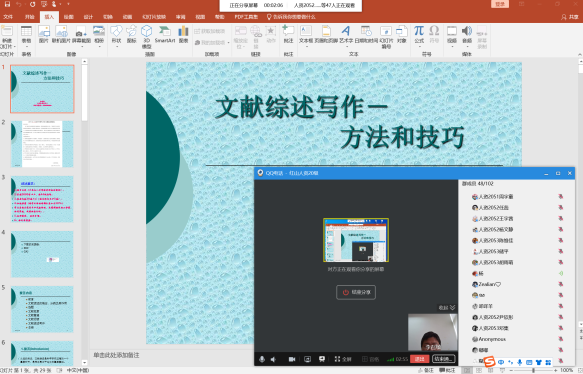This screenshot has height=374, width=583.
Task: Select slide 3 thumbnail
Action: click(42, 199)
